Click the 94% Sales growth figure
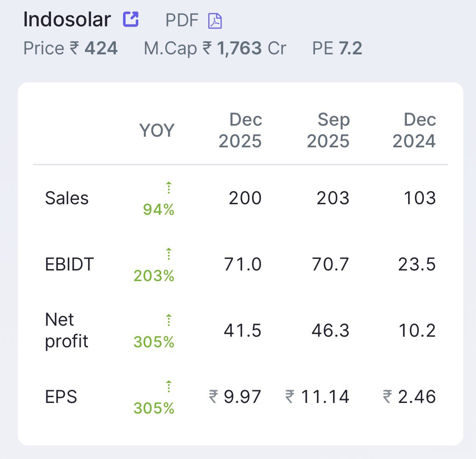The height and width of the screenshot is (459, 476). point(159,209)
